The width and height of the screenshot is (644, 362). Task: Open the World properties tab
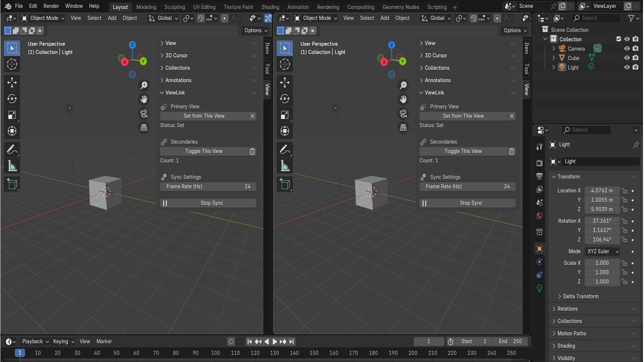539,216
